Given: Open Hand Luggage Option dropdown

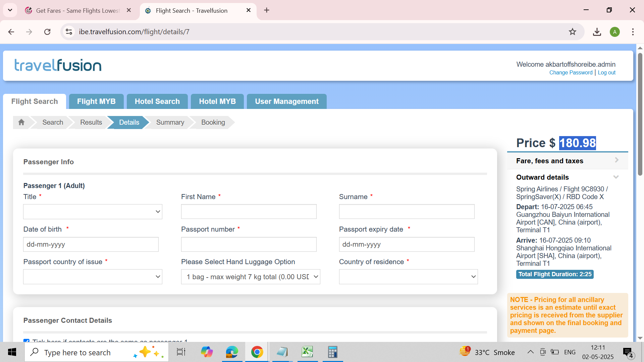Looking at the screenshot, I should (250, 277).
